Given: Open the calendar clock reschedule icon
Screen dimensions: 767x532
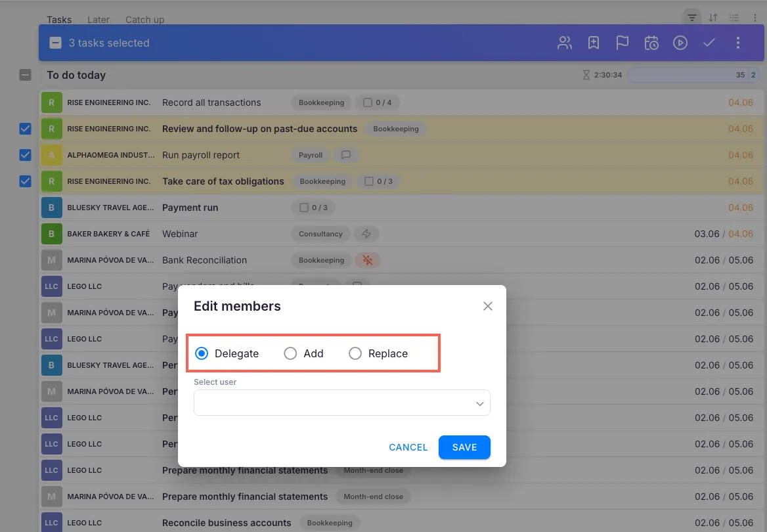Looking at the screenshot, I should coord(651,43).
